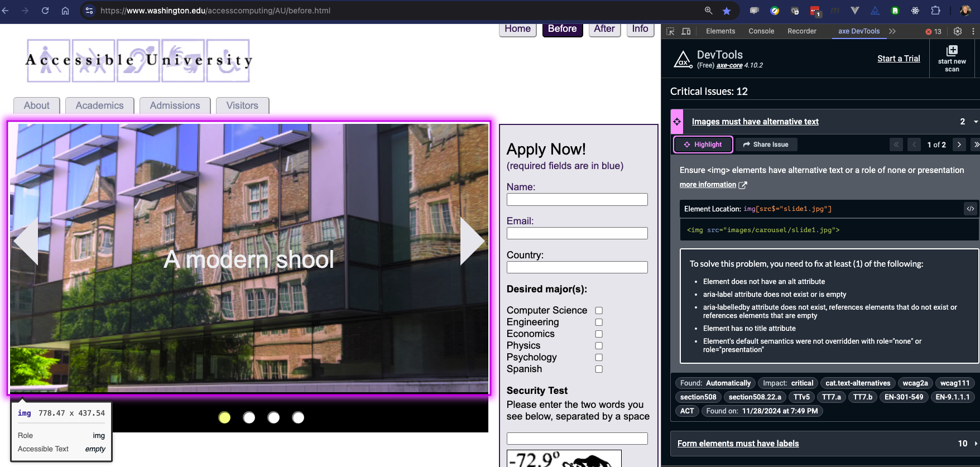980x467 pixels.
Task: Open the Home page tab
Action: [517, 30]
